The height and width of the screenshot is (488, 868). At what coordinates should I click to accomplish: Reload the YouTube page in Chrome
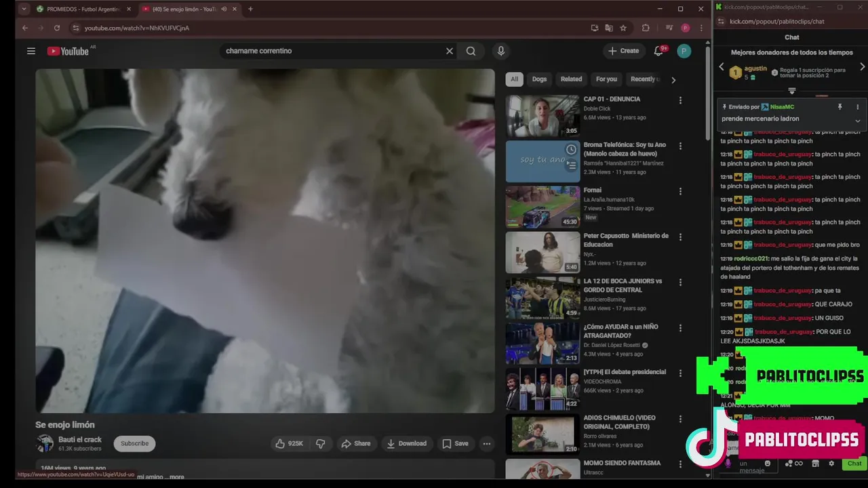click(x=57, y=28)
